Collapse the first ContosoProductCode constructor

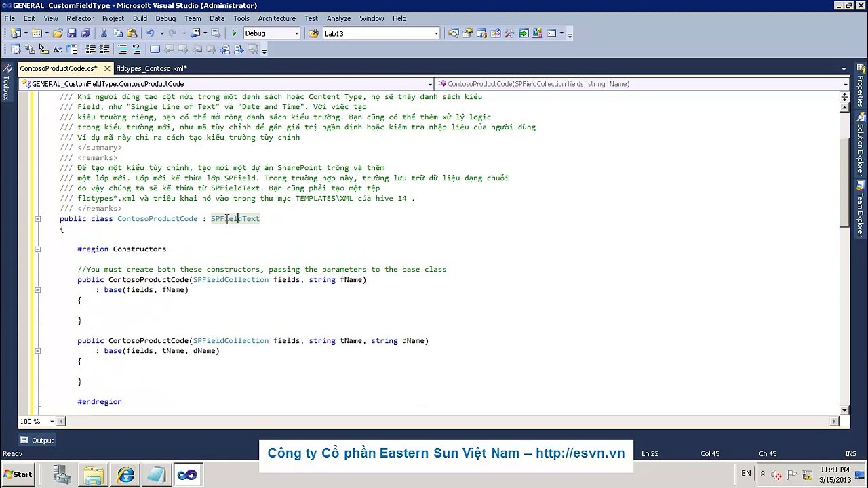pos(37,290)
